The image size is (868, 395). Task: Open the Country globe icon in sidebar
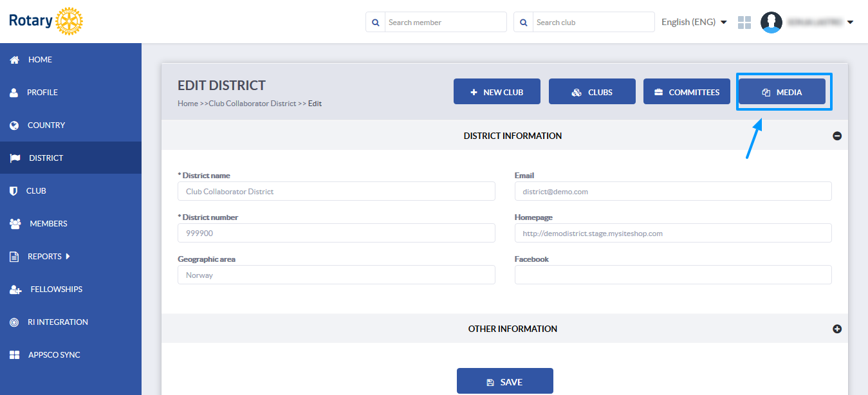pyautogui.click(x=14, y=125)
